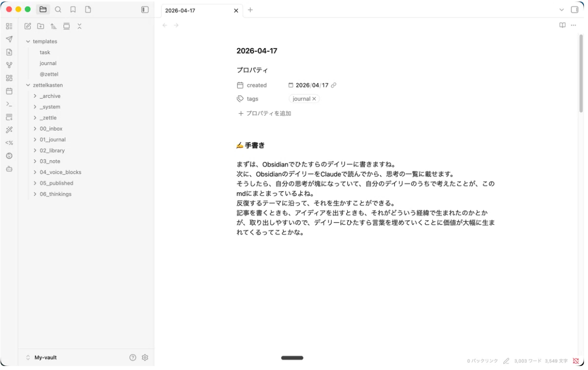
Task: Open the search tab icon
Action: (58, 10)
